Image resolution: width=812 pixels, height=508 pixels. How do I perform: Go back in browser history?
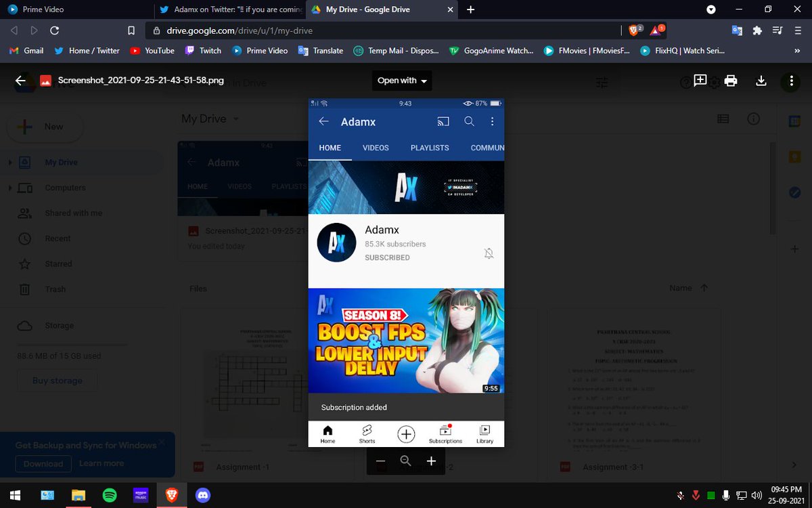pos(14,30)
